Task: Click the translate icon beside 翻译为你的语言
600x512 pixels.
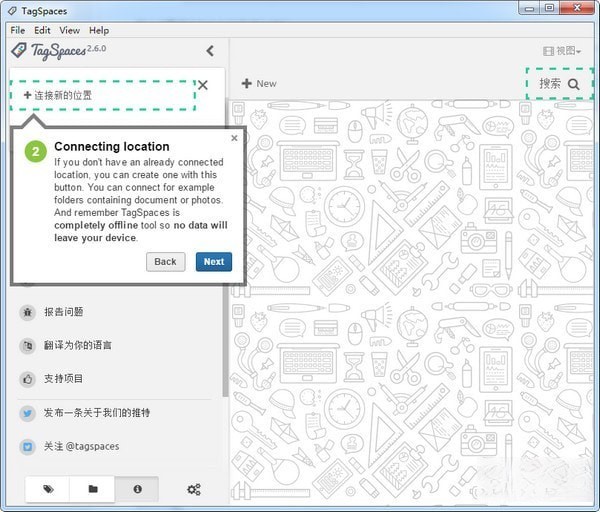Action: tap(28, 346)
